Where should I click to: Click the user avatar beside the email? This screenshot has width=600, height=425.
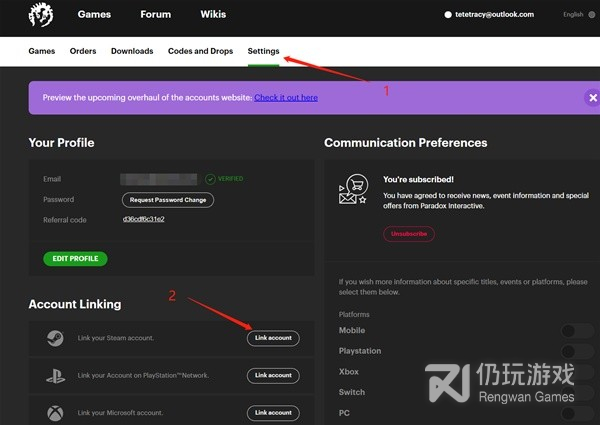(x=449, y=15)
